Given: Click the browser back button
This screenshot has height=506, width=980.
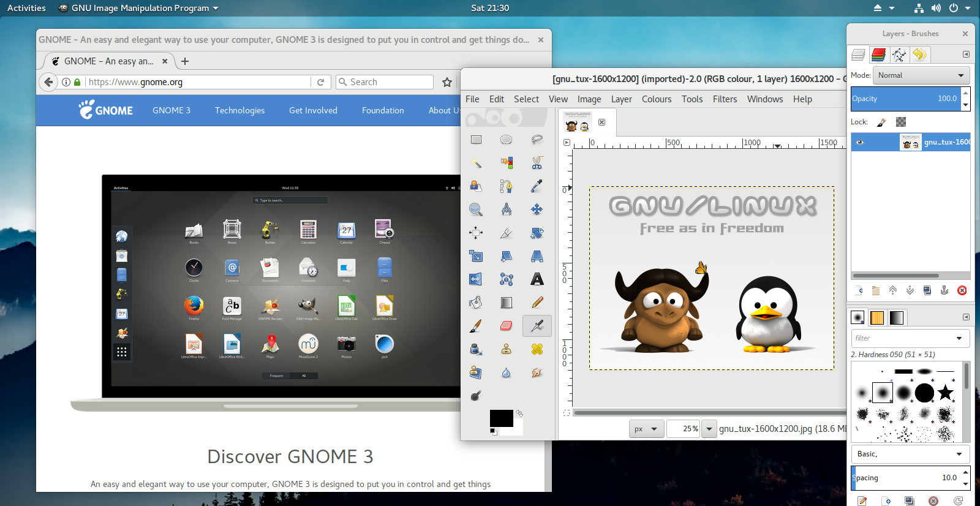Looking at the screenshot, I should point(49,82).
